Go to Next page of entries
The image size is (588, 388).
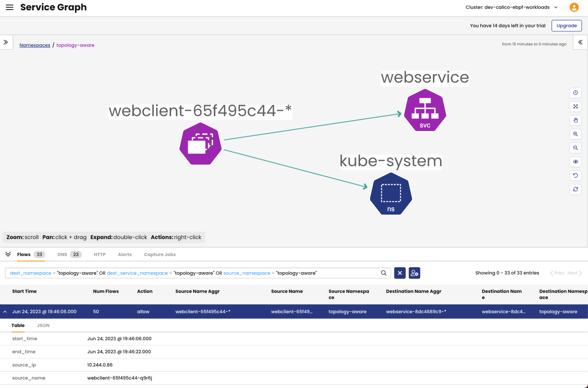[574, 273]
